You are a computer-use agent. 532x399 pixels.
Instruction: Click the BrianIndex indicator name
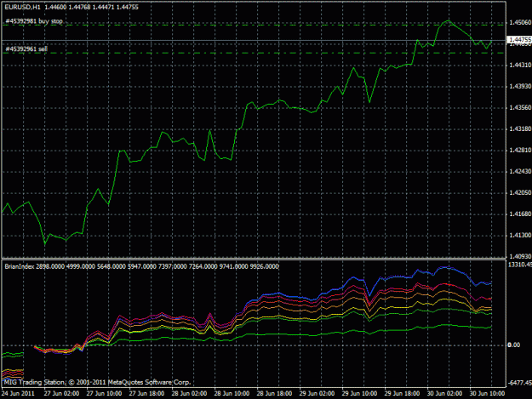coord(20,266)
